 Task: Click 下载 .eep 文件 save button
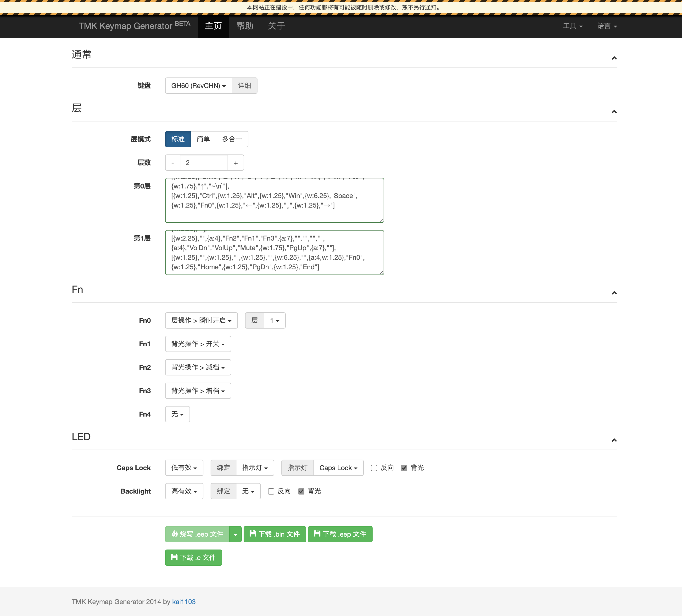pyautogui.click(x=340, y=534)
